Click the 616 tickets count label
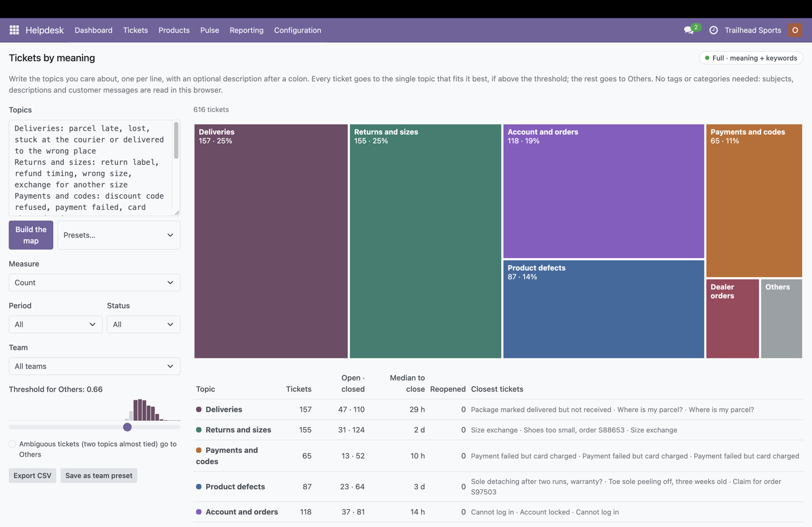Viewport: 812px width, 527px height. coord(211,109)
